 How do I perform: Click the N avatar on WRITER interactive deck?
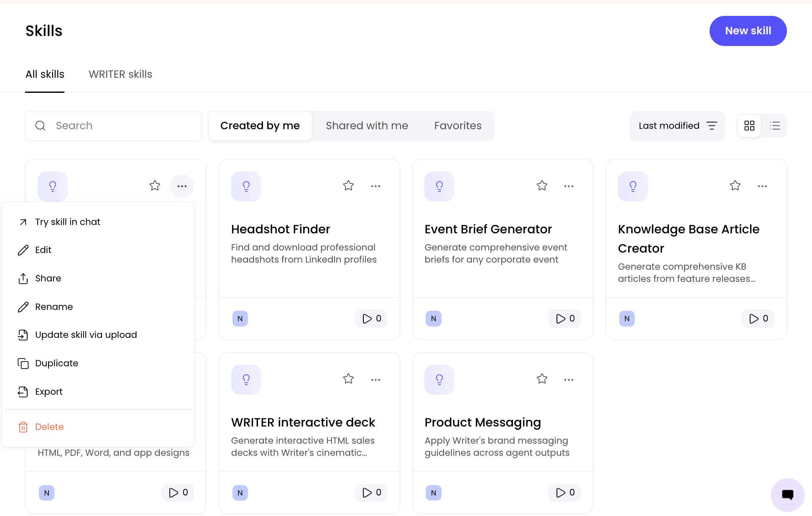click(240, 493)
